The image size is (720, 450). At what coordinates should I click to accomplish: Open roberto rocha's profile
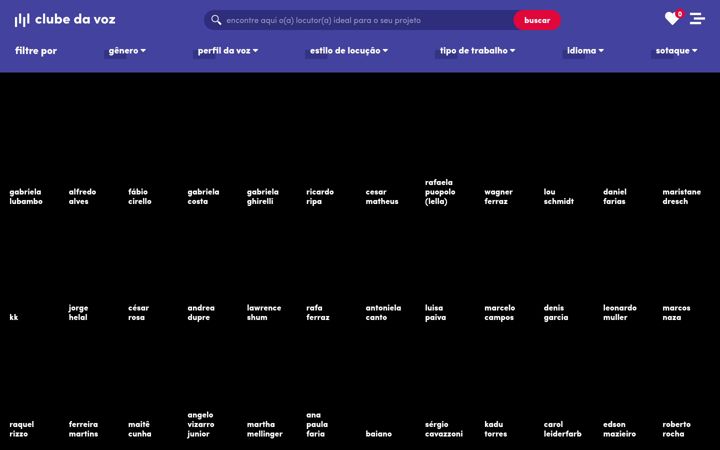click(x=676, y=429)
